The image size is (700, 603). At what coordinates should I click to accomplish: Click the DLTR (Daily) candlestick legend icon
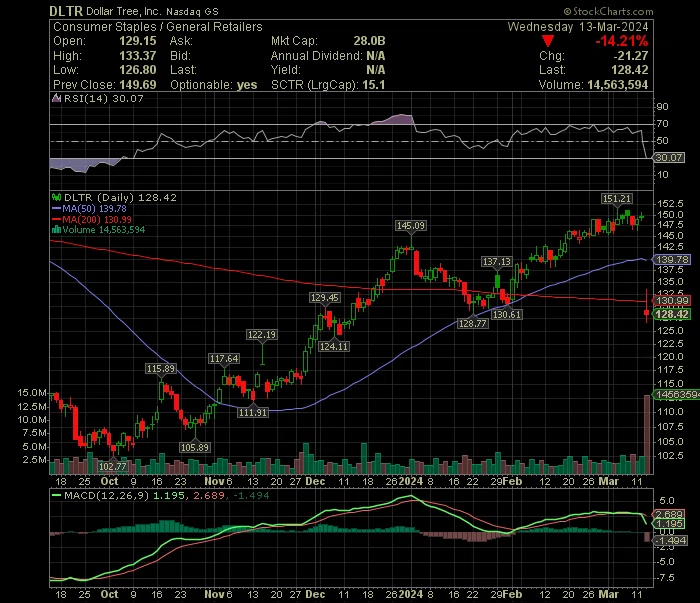(x=57, y=197)
